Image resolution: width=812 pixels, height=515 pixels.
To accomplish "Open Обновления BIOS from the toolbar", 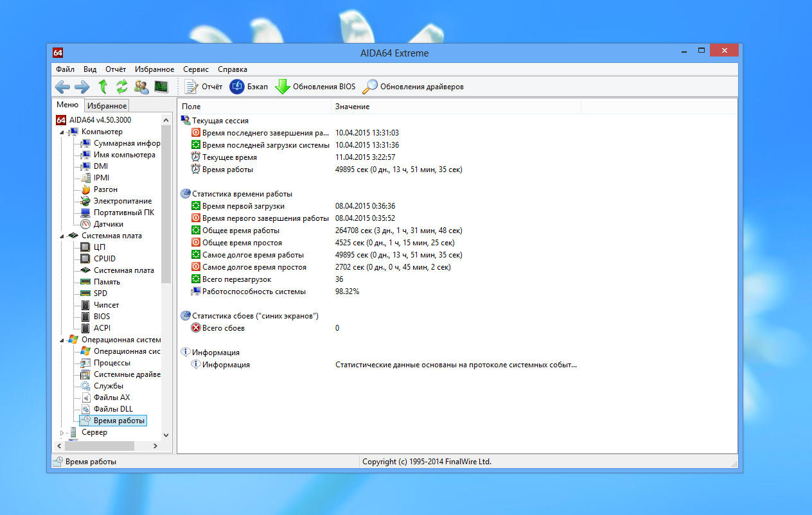I will pos(315,87).
